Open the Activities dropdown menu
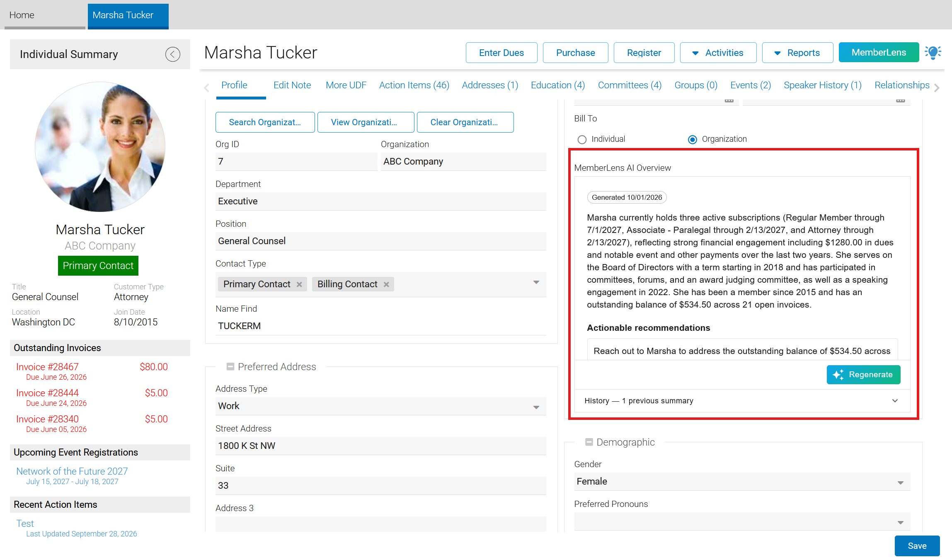 click(718, 53)
